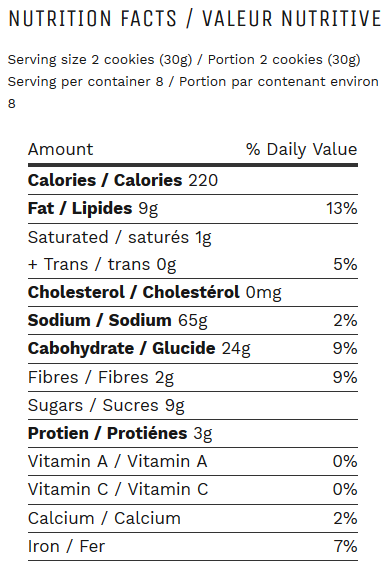This screenshot has height=568, width=389.
Task: Click the Fat / Lipides 9g label
Action: 93,209
